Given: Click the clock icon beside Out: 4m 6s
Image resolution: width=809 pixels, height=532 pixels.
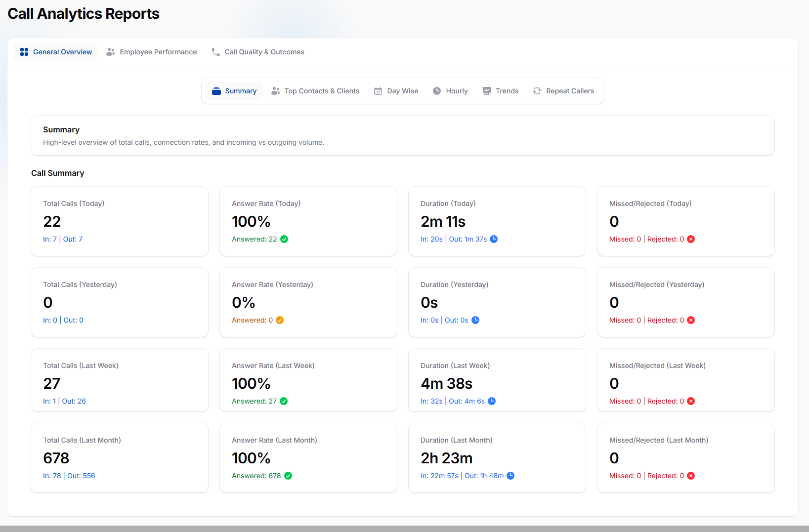Looking at the screenshot, I should 492,401.
